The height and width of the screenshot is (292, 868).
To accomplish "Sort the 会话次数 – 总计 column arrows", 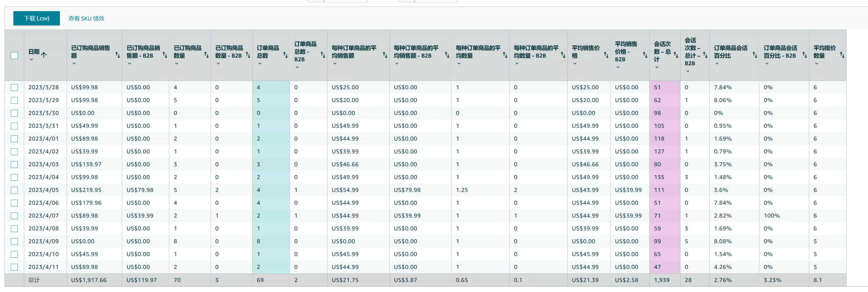I will 676,55.
